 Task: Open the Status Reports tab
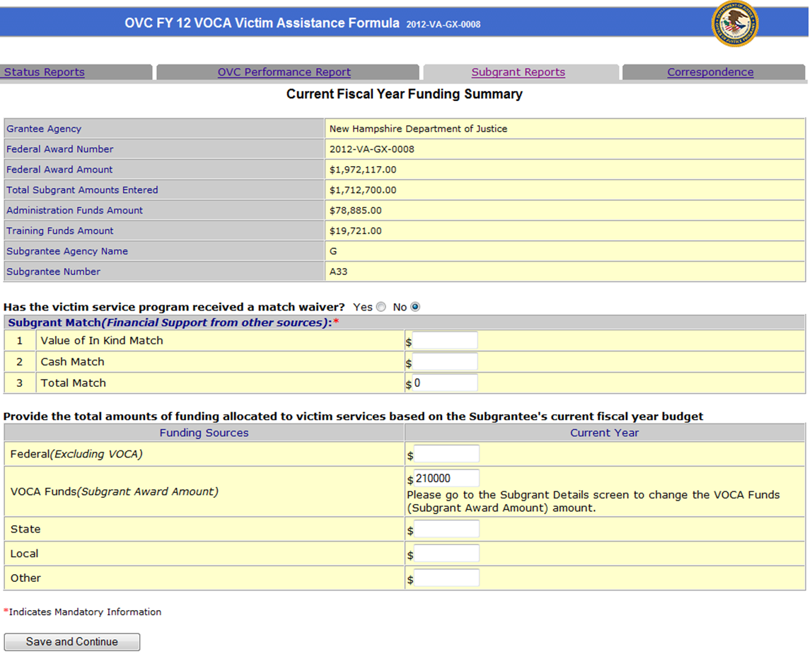44,72
